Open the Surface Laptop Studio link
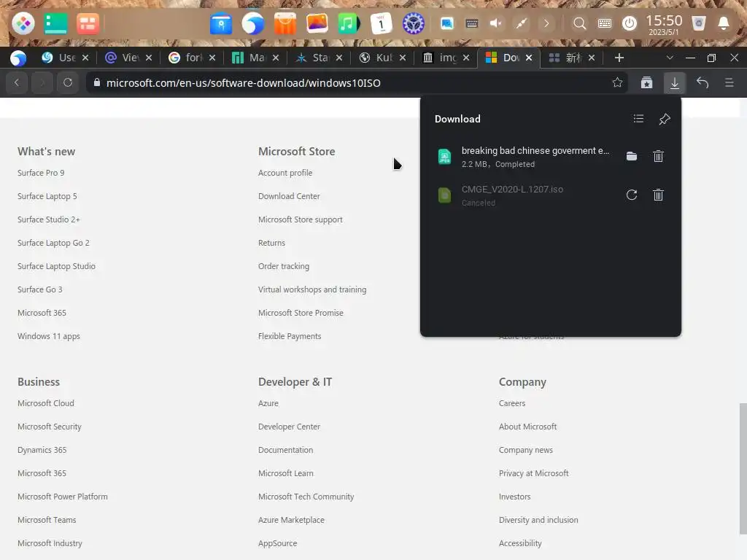This screenshot has height=560, width=747. coord(56,266)
